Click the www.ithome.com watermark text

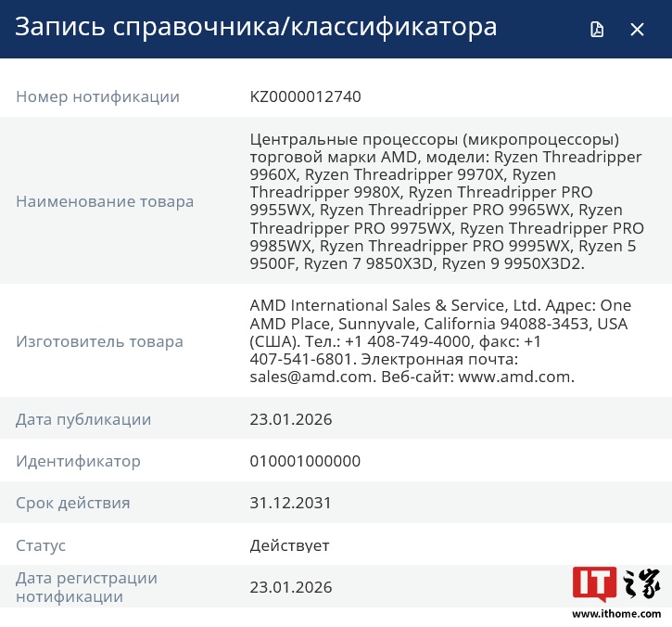(616, 614)
